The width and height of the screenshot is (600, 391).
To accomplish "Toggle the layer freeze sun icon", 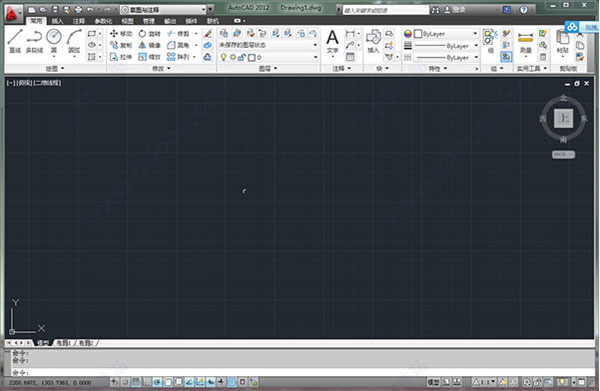I will click(x=233, y=57).
